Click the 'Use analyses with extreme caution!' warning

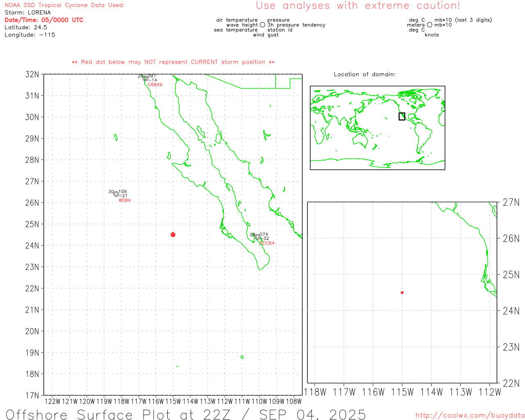point(358,6)
